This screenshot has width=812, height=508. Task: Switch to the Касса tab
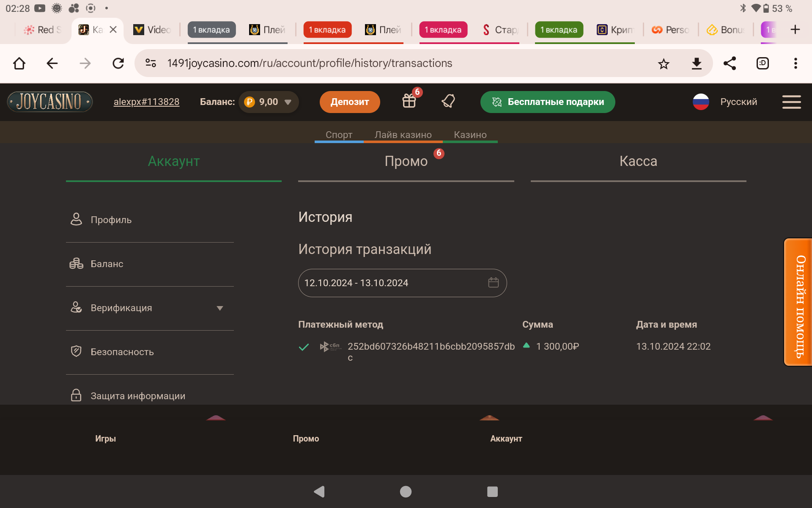point(638,161)
